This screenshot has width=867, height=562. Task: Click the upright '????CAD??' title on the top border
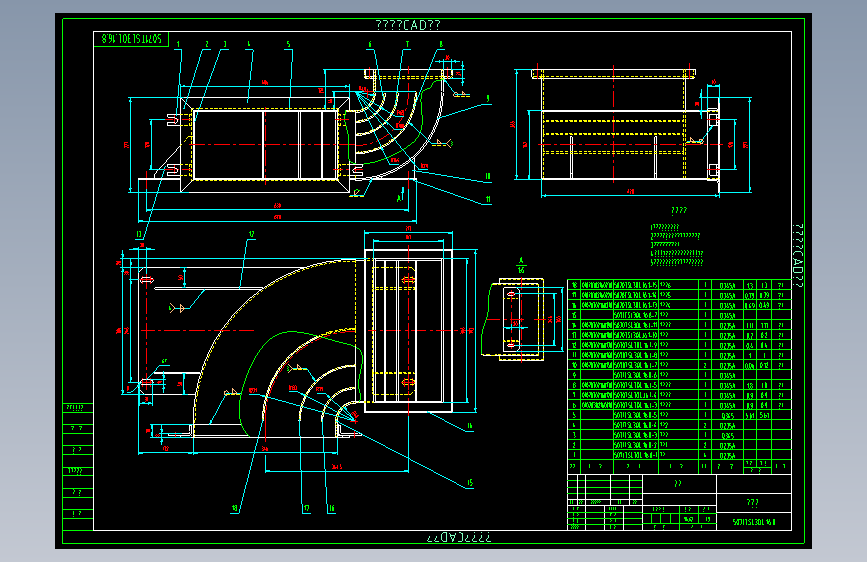408,25
